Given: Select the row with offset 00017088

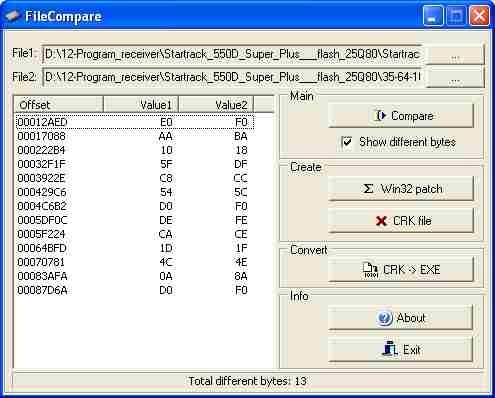Looking at the screenshot, I should click(x=135, y=136).
